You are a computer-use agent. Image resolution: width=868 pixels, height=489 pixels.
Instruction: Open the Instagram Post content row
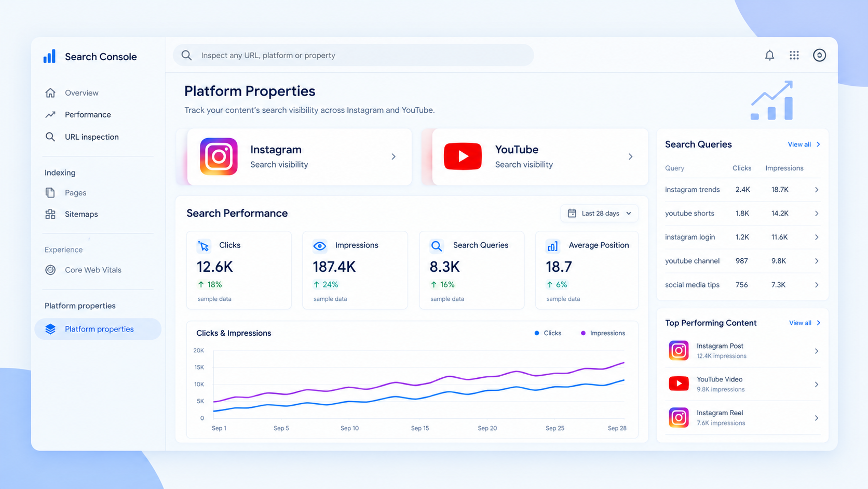point(743,351)
